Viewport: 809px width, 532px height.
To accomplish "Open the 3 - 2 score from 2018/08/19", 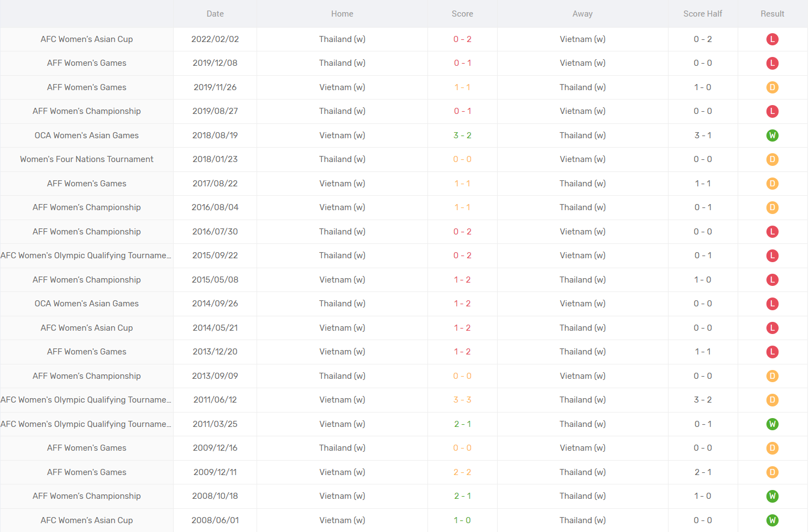I will 462,135.
